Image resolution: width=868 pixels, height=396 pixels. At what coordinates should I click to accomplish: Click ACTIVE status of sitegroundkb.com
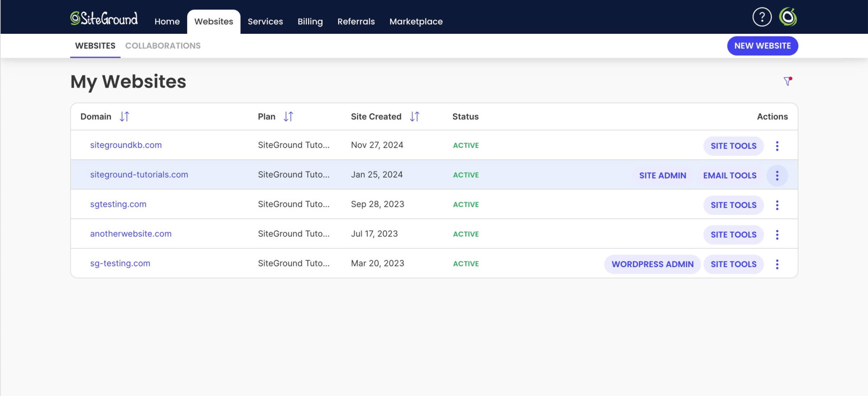click(x=466, y=146)
